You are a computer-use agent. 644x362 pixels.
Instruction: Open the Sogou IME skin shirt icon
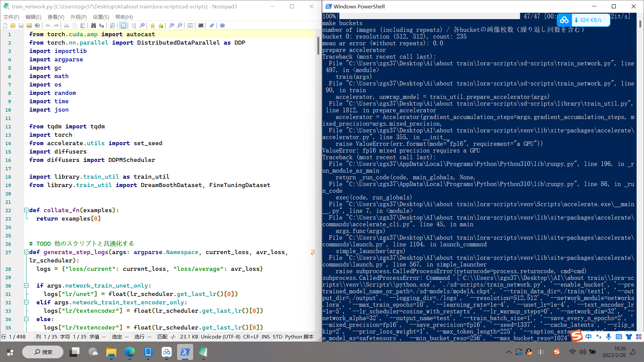[629, 336]
